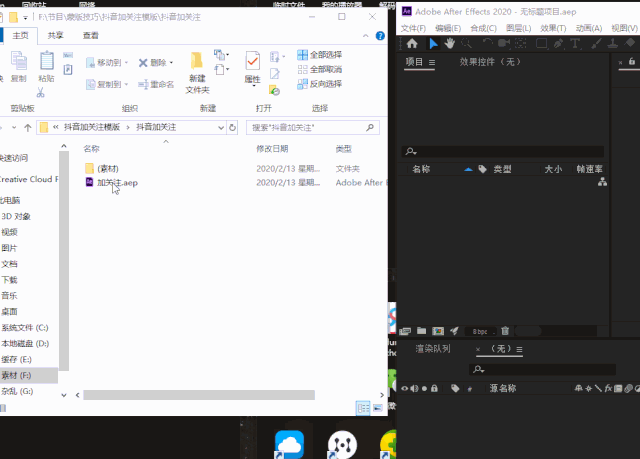Screen dimensions: 640x459
Task: Select the Clone Stamp tool
Action: click(613, 43)
